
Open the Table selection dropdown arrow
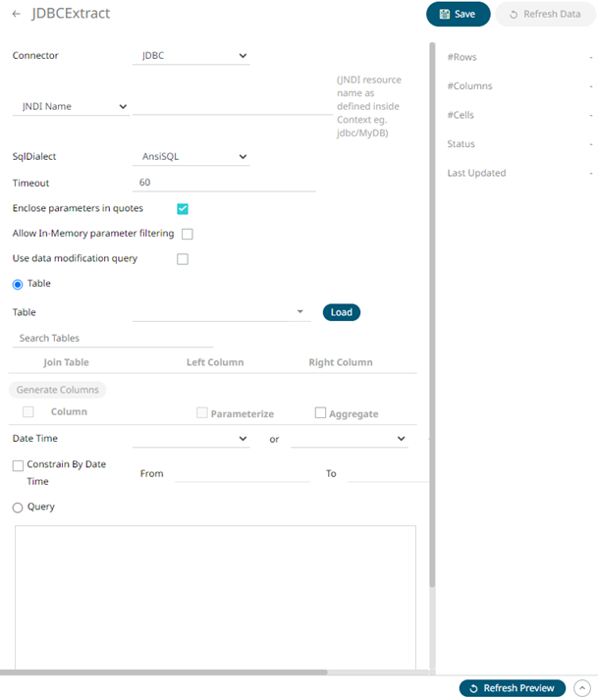pyautogui.click(x=299, y=312)
